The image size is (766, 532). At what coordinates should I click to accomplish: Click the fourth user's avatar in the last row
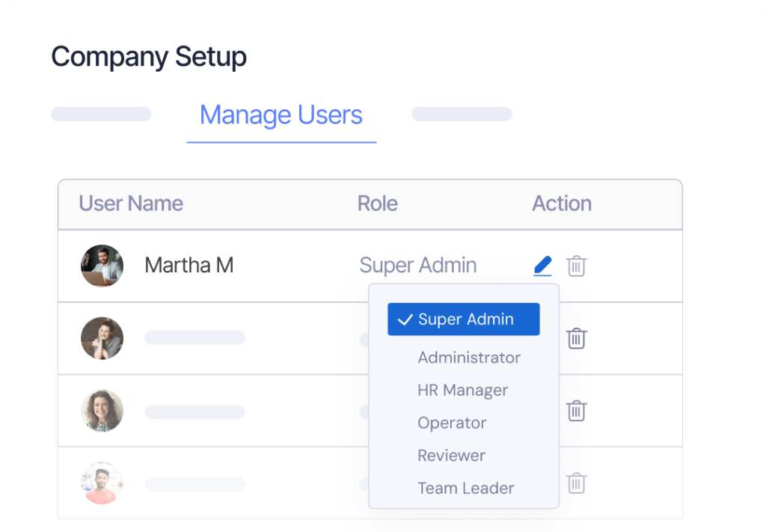point(102,483)
